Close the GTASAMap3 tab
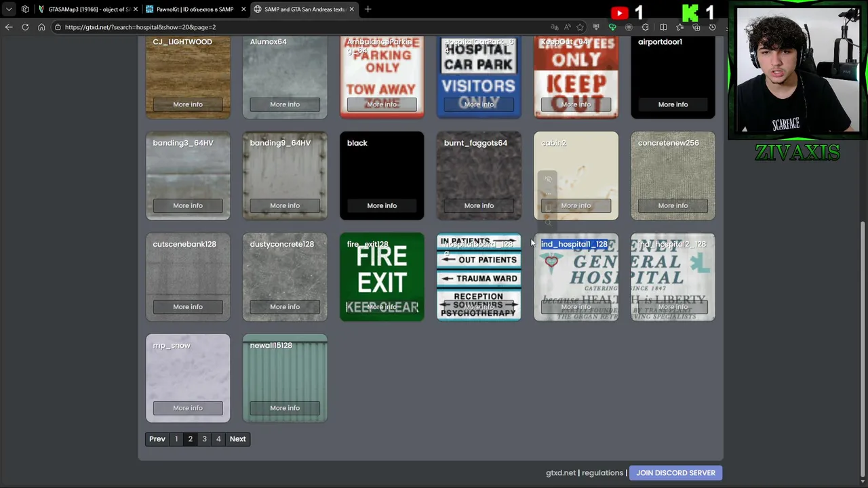Image resolution: width=868 pixels, height=488 pixels. (x=136, y=9)
